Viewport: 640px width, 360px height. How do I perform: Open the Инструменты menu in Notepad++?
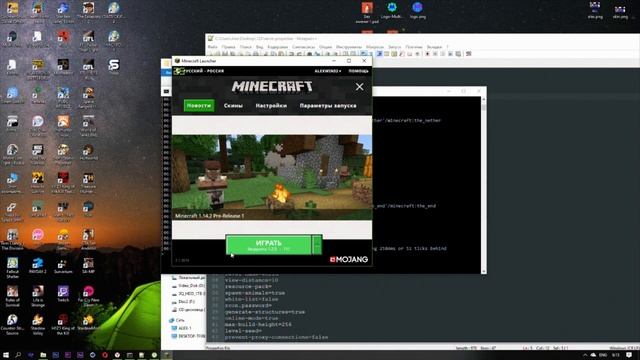point(349,47)
